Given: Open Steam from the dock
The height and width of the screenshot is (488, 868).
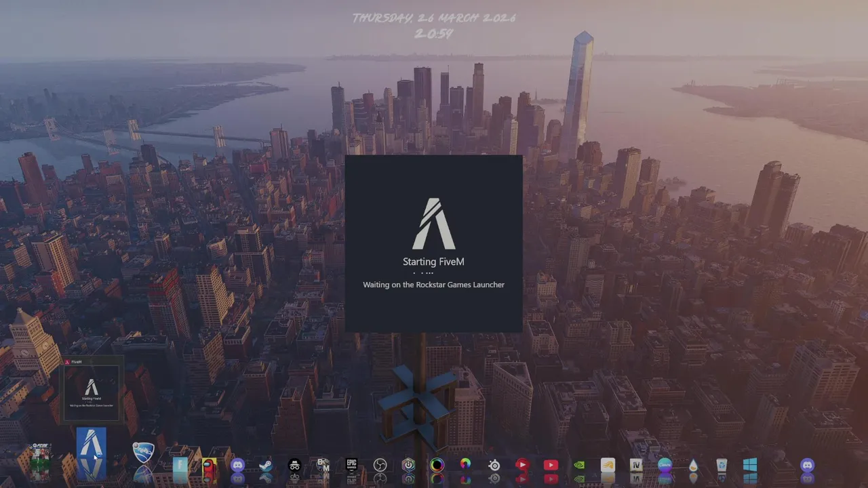Looking at the screenshot, I should (x=266, y=465).
